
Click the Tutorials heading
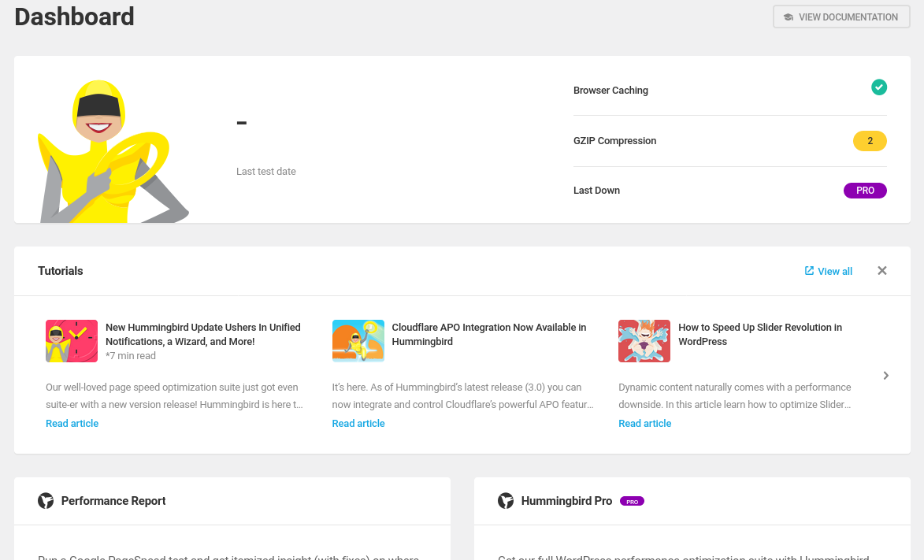pos(60,271)
